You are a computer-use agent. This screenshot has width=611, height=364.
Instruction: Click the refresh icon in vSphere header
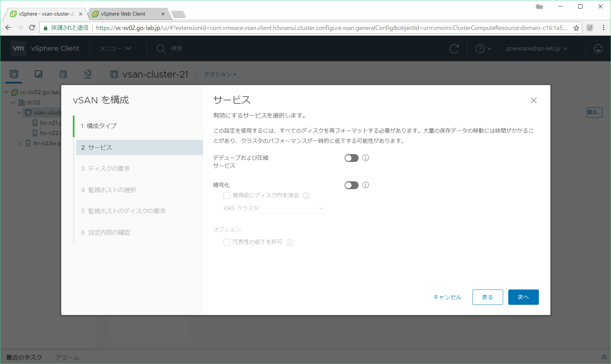click(x=454, y=49)
